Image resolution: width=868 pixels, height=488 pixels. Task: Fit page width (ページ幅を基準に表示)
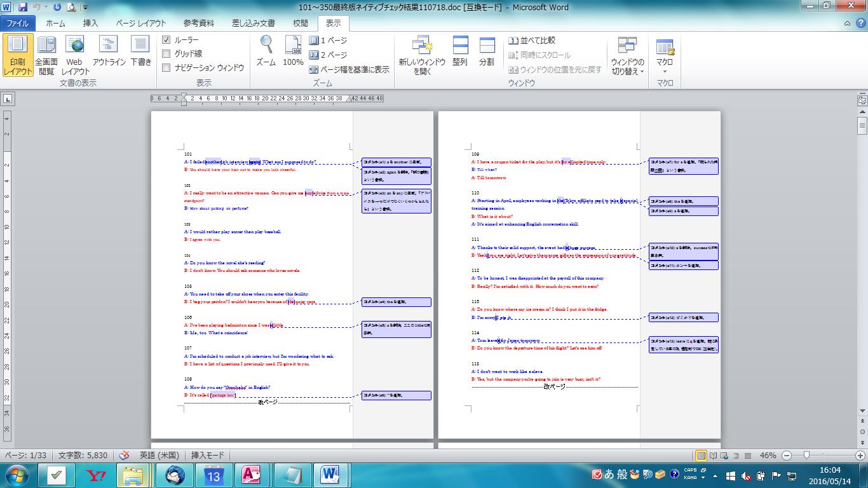pos(349,70)
